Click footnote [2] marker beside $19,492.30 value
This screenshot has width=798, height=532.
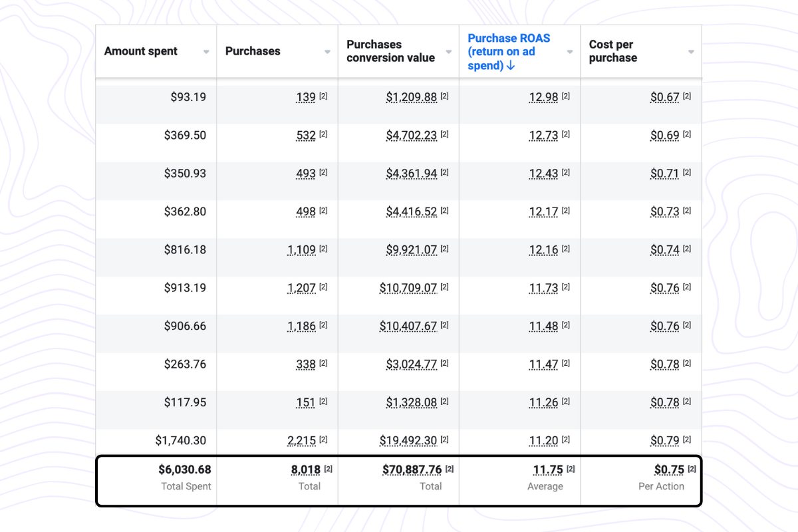point(444,440)
